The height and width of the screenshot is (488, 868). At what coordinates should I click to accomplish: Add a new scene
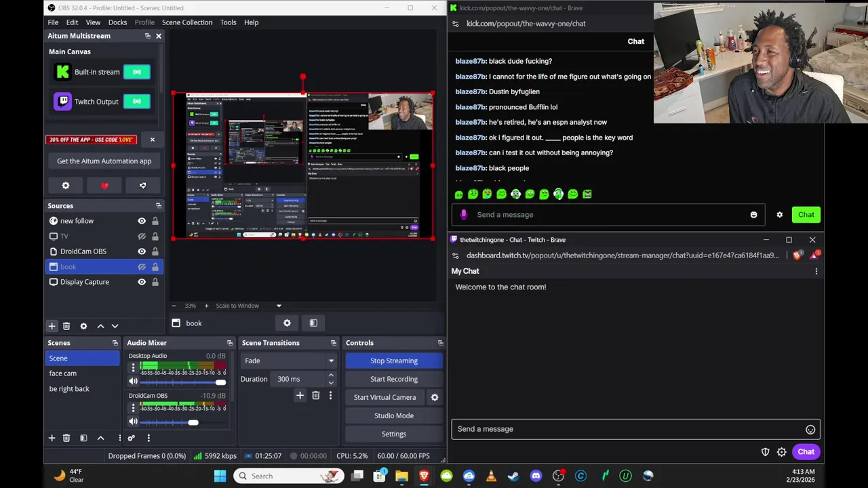(52, 438)
